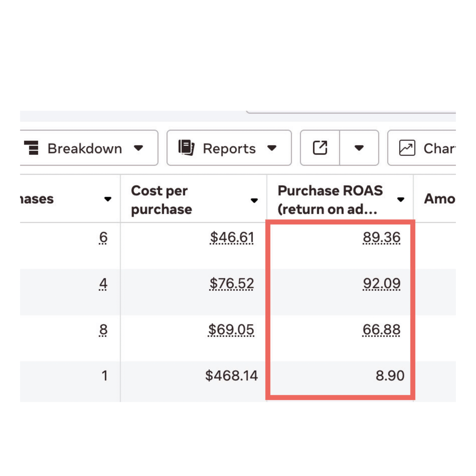Click the Charts button label
The image size is (476, 476).
tap(439, 149)
